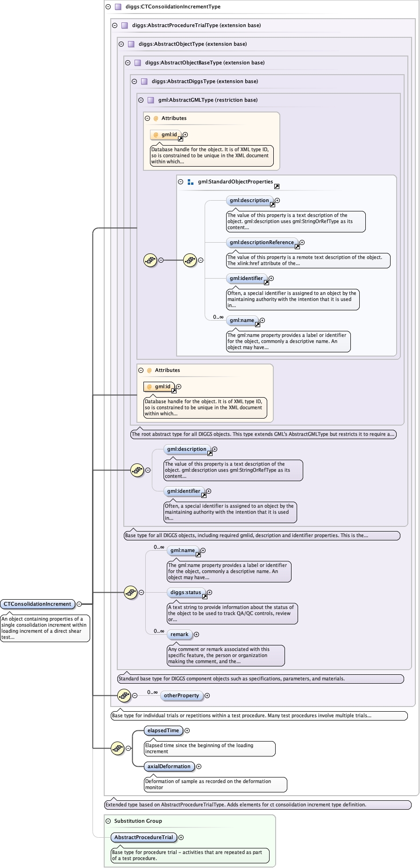The height and width of the screenshot is (868, 420).
Task: Click the gml:StandardObjectProperties group icon
Action: [x=191, y=182]
